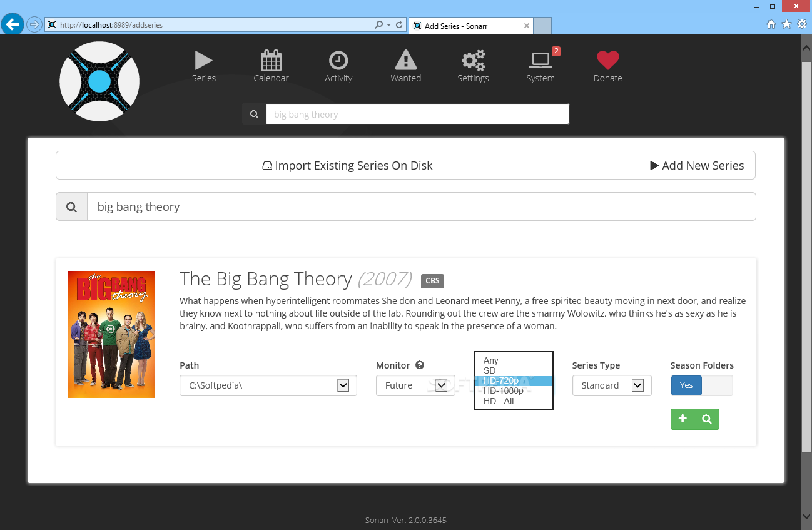Refresh the page in the address bar

pos(398,25)
